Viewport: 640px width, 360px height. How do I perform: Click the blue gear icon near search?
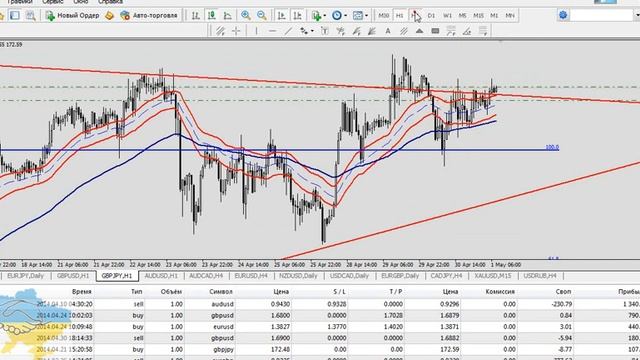tap(563, 15)
